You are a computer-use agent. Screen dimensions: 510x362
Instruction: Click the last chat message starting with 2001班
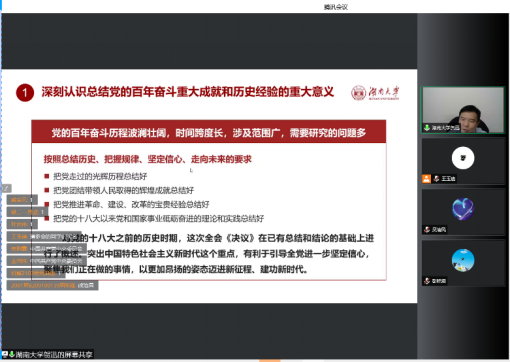(x=52, y=285)
